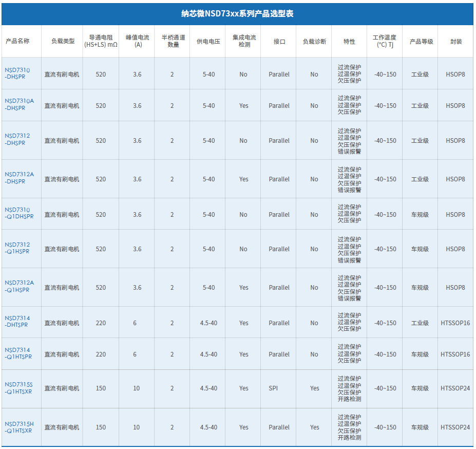The image size is (476, 449).
Task: Click the No current-sense cell for NSD7312-DHSPR
Action: (243, 141)
